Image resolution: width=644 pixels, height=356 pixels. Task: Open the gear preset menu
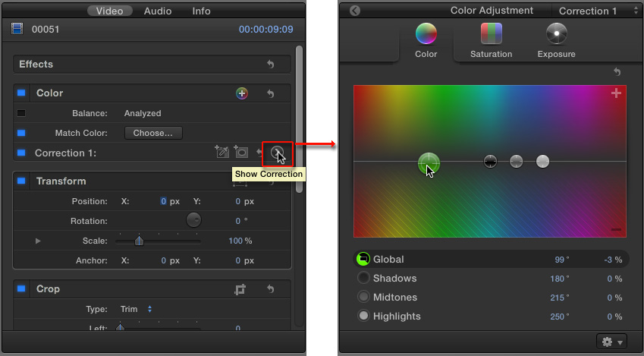(611, 342)
